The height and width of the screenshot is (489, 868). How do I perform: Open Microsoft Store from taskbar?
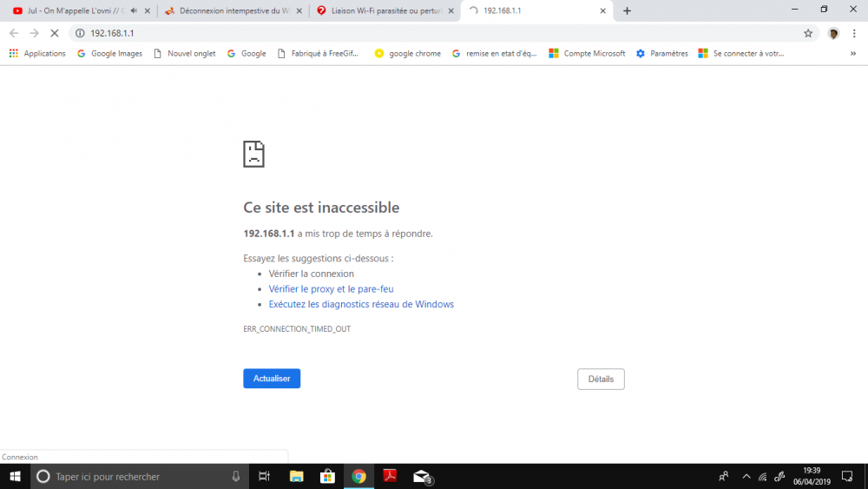click(328, 476)
